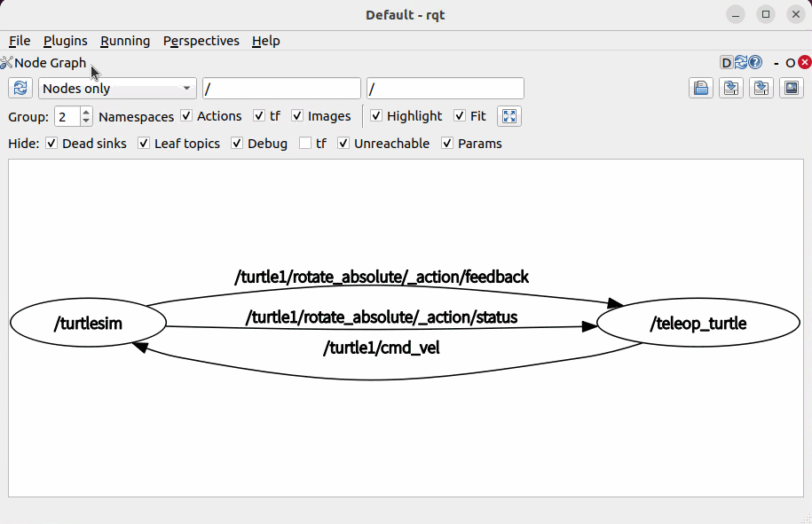
Task: Select the /teleop_turtle node
Action: [698, 323]
